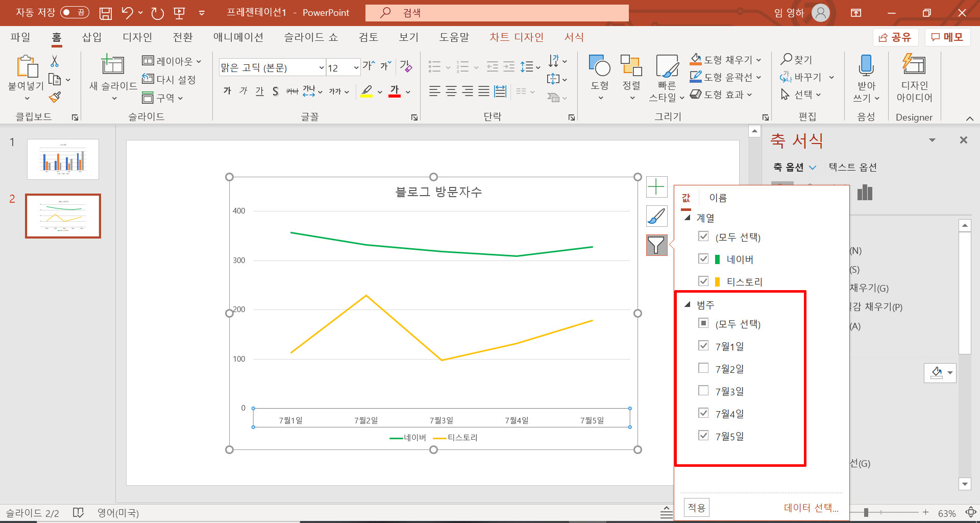980x523 pixels.
Task: Click the Center align paragraph icon
Action: pos(451,91)
